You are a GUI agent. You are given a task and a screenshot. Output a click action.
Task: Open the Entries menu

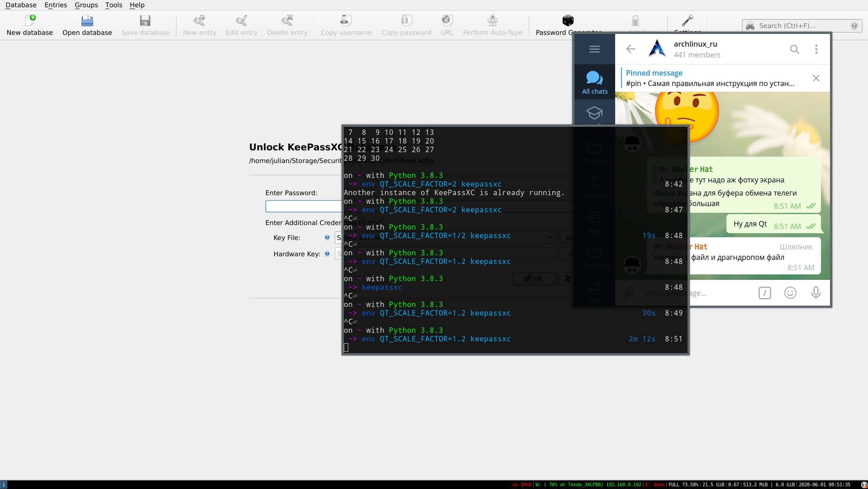point(56,5)
